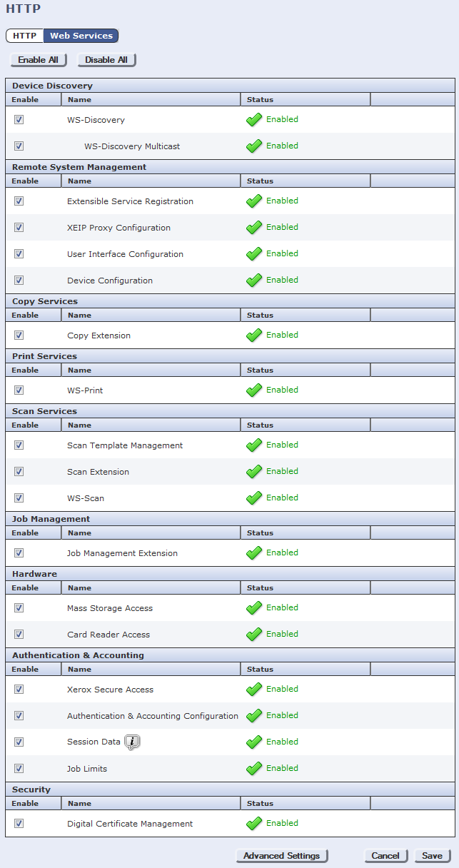Click green checkmark icon for Copy Extension
The width and height of the screenshot is (459, 868).
coord(254,335)
